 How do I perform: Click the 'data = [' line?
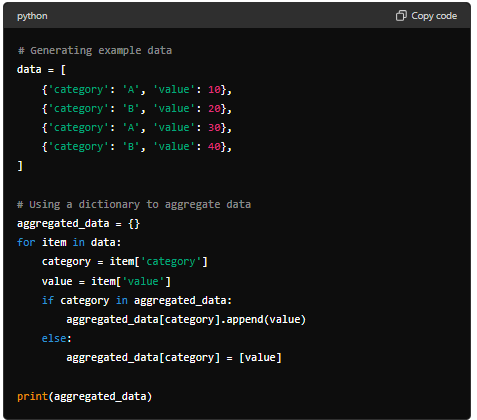pyautogui.click(x=41, y=70)
